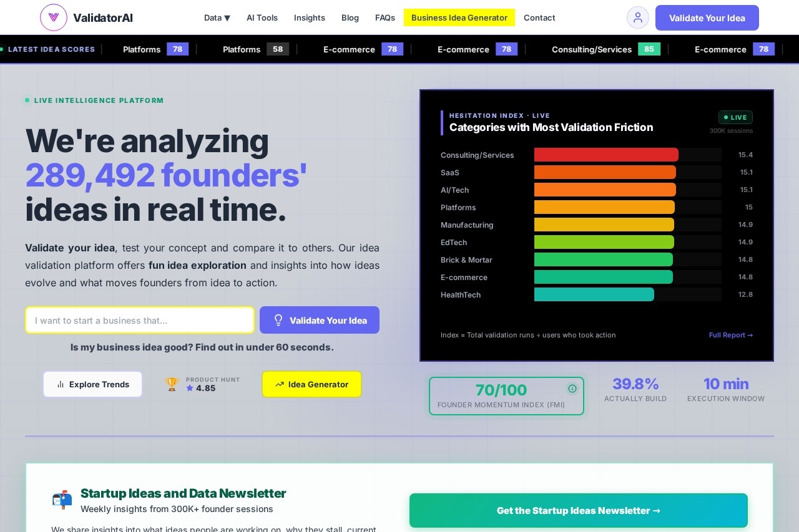Expand the Data dropdown menu
This screenshot has height=532, width=799.
point(217,17)
